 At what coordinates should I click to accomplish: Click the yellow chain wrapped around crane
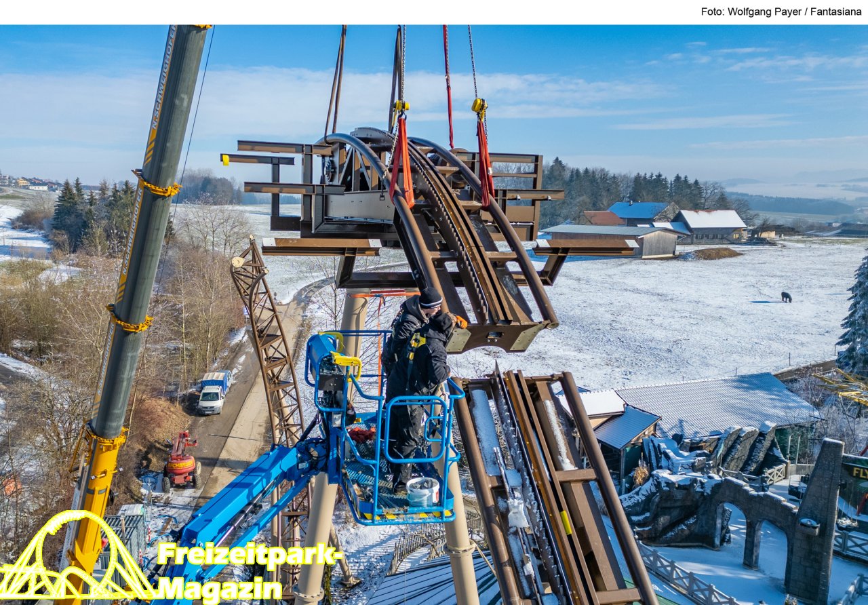pyautogui.click(x=157, y=187)
